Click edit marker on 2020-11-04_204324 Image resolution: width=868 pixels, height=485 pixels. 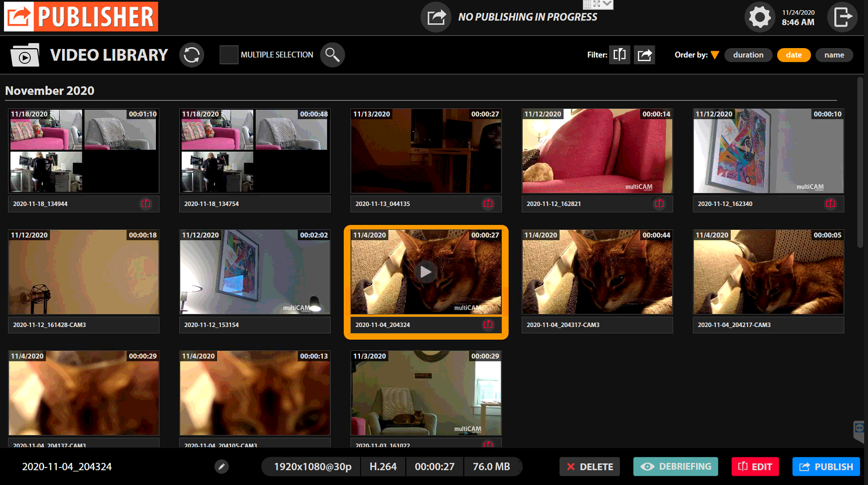click(x=488, y=325)
